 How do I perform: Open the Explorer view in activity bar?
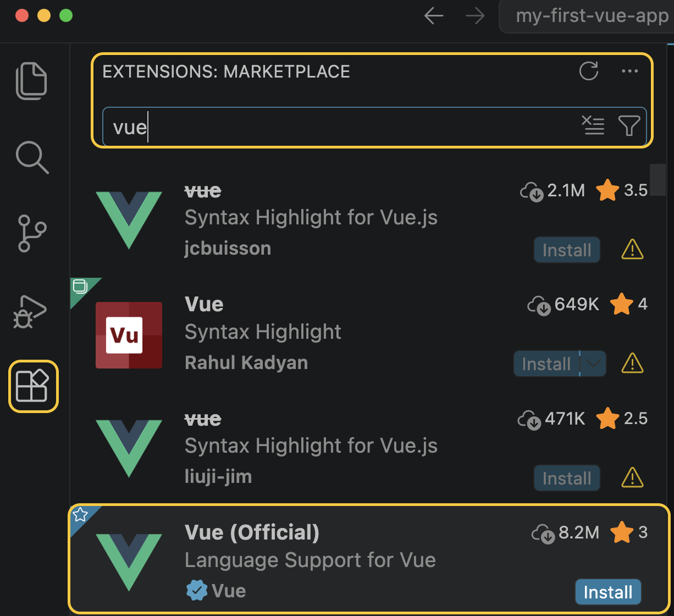[32, 81]
